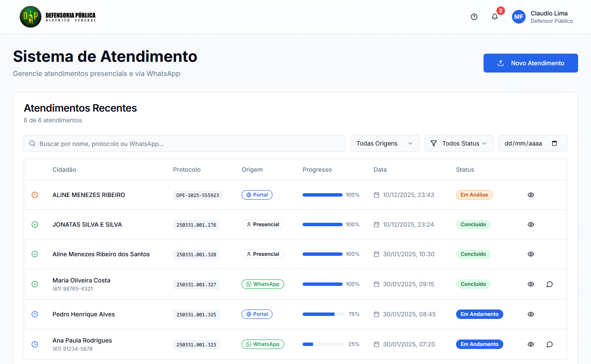Open chat icon for Ana Paula Rodrigues
The width and height of the screenshot is (591, 364).
tap(549, 344)
